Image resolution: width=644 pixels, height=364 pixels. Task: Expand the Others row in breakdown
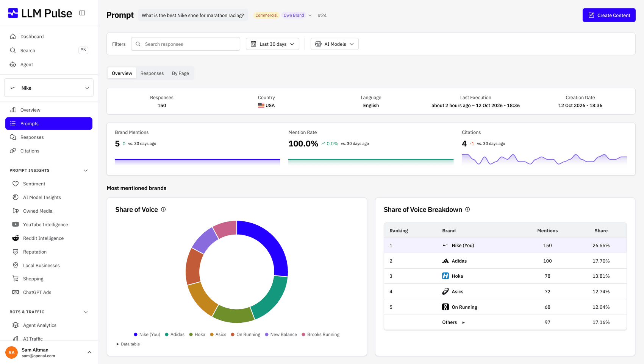453,322
